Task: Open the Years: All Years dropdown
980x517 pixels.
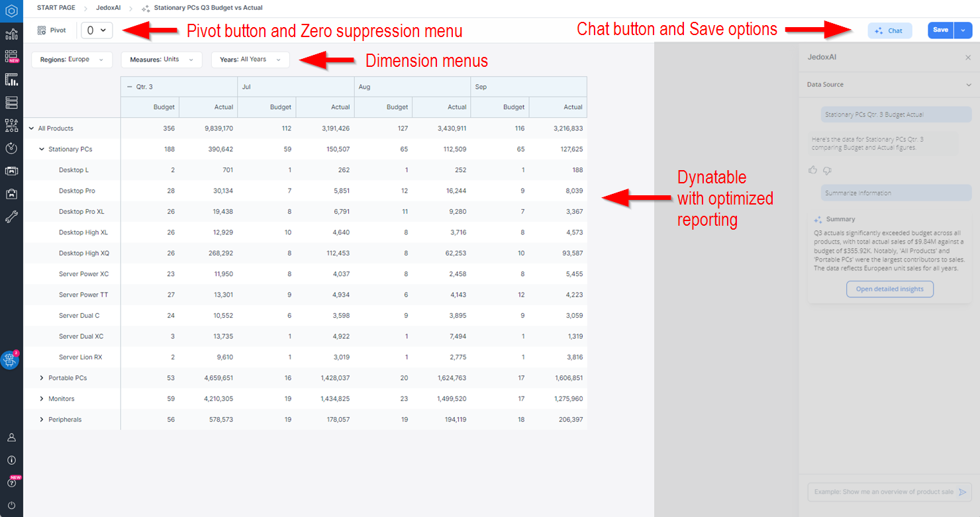Action: pyautogui.click(x=250, y=60)
